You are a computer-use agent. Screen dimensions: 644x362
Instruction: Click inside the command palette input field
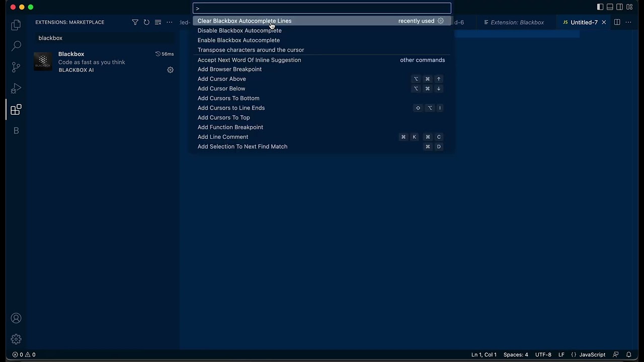[x=322, y=8]
